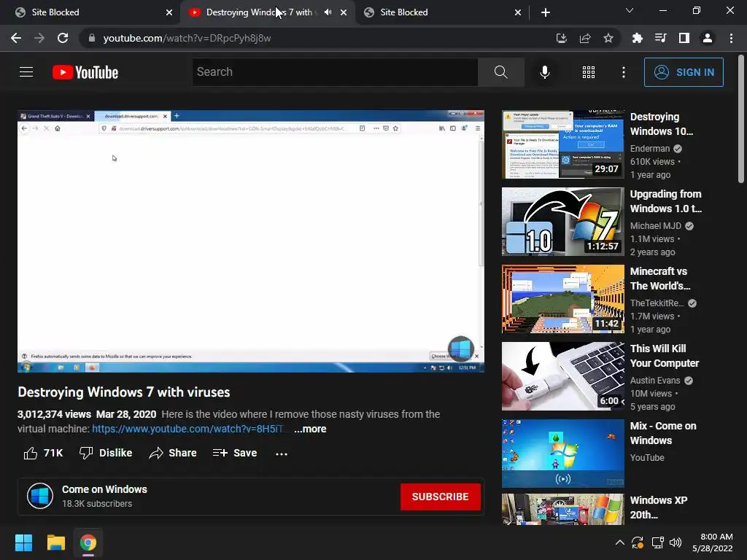Click the Chrome icon in the taskbar
The width and height of the screenshot is (747, 560).
(88, 542)
